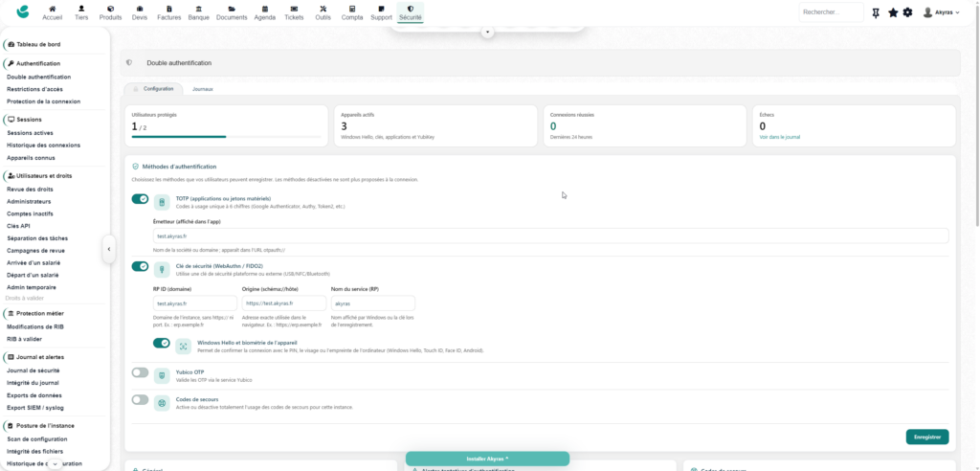The width and height of the screenshot is (980, 471).
Task: Open the Compta calculator icon
Action: [x=352, y=10]
